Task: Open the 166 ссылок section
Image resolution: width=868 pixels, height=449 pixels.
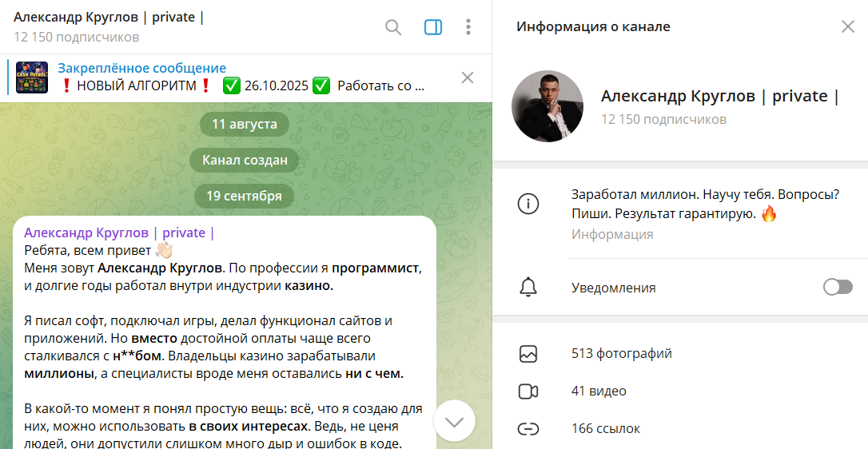Action: tap(606, 428)
